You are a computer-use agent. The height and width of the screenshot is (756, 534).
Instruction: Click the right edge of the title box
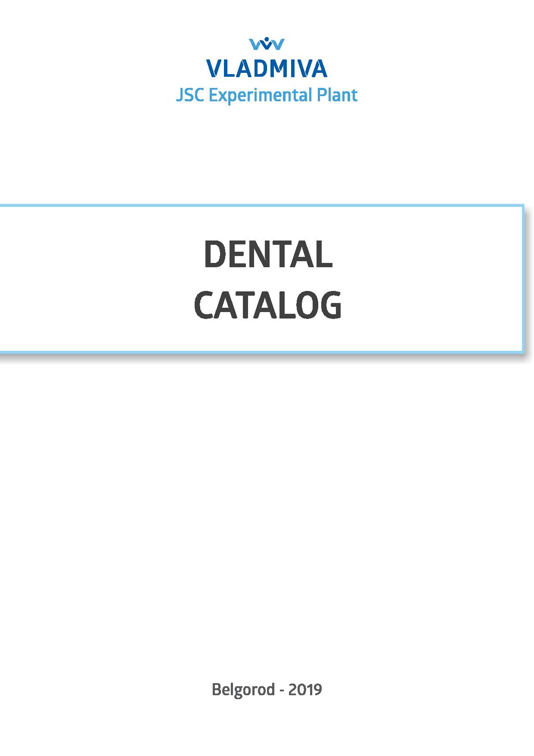pos(523,279)
